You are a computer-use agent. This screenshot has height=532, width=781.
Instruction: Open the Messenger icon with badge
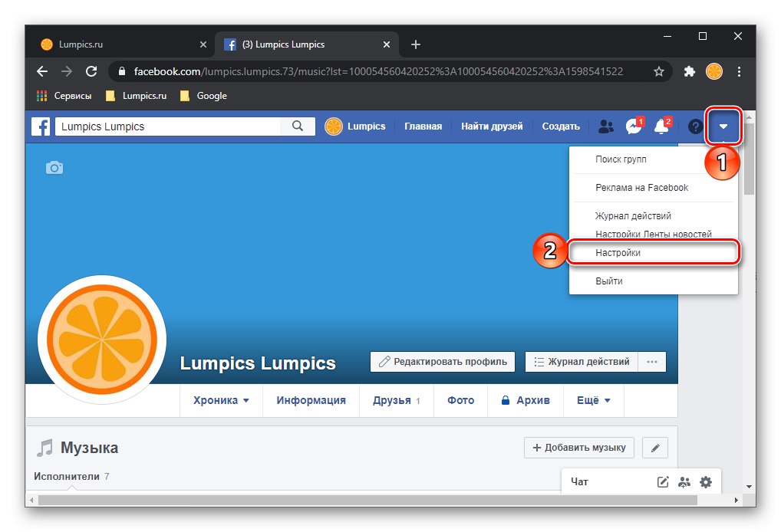[x=634, y=126]
